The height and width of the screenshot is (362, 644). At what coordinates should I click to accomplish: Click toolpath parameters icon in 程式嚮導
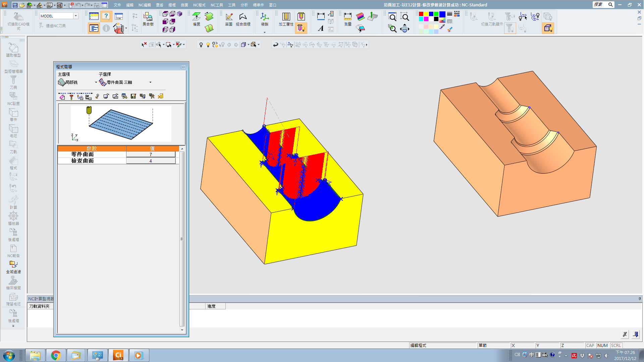(x=80, y=97)
